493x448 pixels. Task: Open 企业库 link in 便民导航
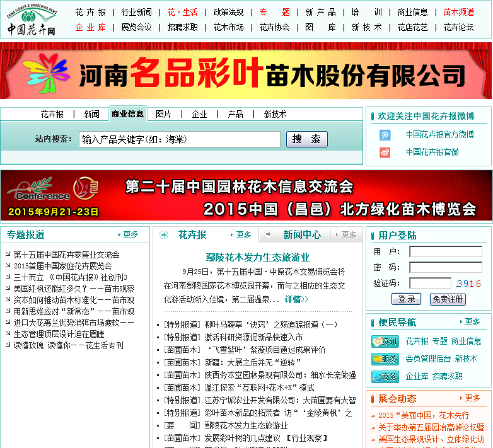pyautogui.click(x=417, y=376)
